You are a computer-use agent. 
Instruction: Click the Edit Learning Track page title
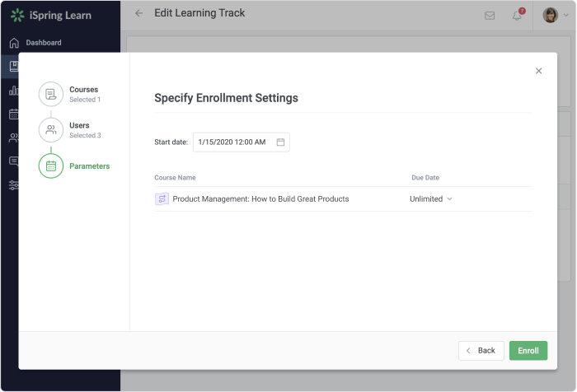coord(199,13)
